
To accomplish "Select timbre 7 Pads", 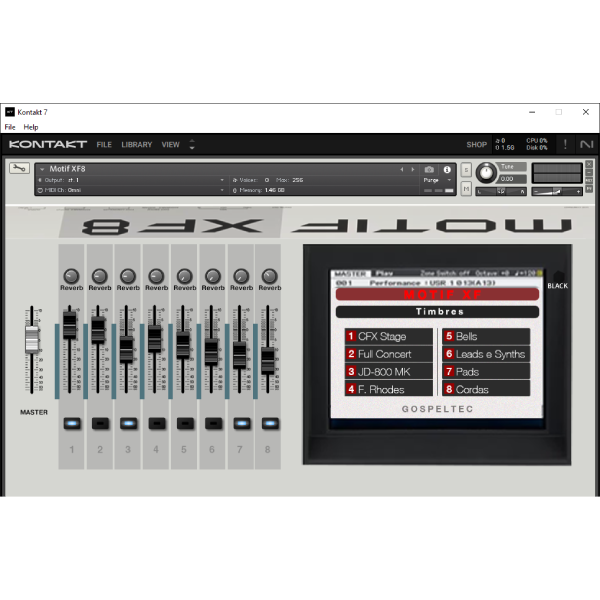I will click(486, 372).
